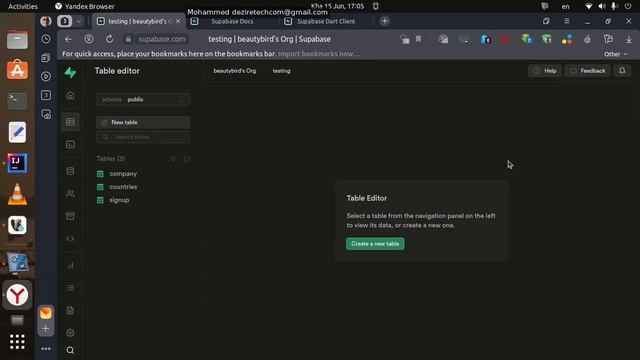Open the Help button
Image resolution: width=640 pixels, height=360 pixels.
pyautogui.click(x=545, y=71)
